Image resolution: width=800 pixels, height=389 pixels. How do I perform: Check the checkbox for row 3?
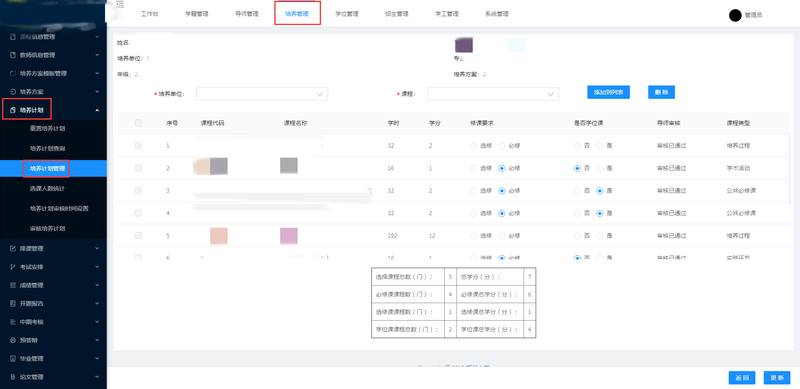click(138, 190)
